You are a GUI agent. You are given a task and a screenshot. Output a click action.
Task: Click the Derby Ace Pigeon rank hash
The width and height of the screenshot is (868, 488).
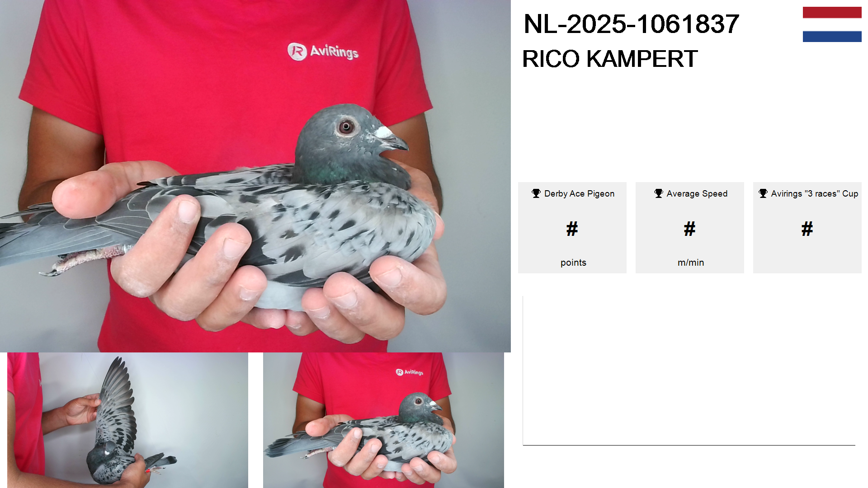pos(572,229)
